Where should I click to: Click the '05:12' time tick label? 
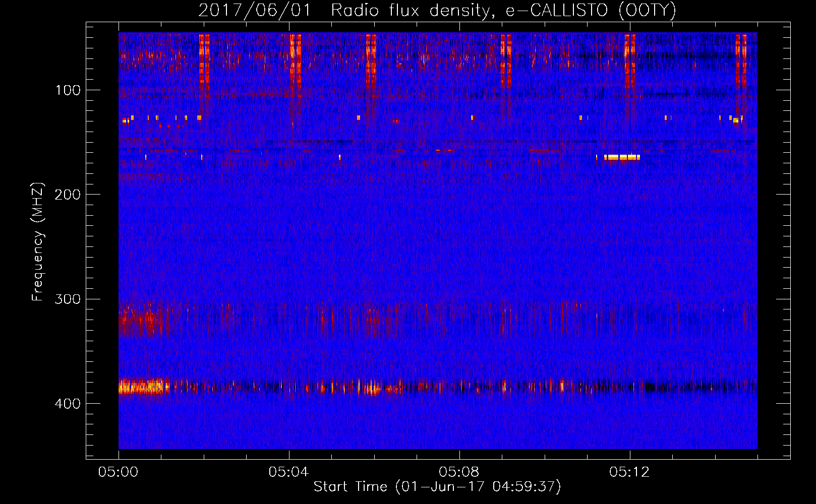pos(629,472)
